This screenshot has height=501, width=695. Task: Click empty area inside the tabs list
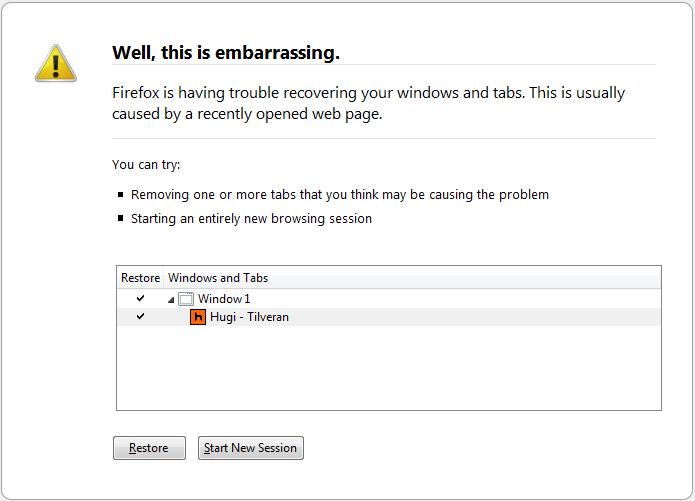pyautogui.click(x=389, y=368)
